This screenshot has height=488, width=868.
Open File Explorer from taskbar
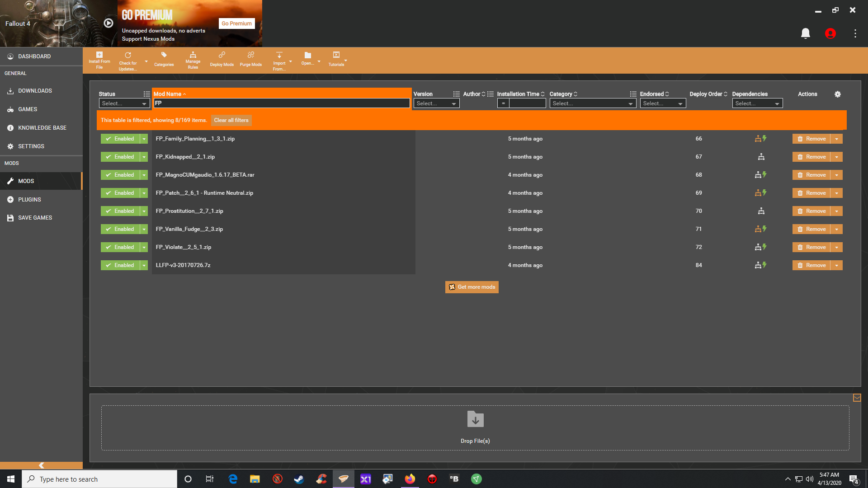click(x=255, y=479)
